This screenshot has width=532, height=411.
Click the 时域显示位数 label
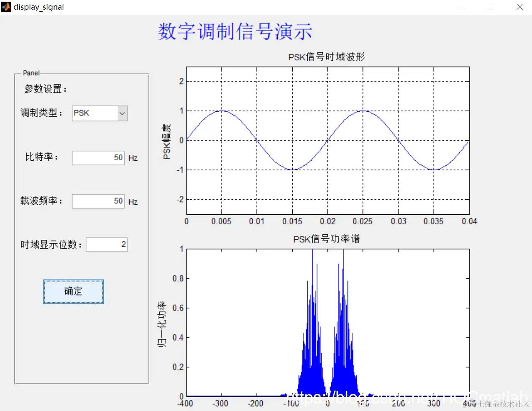(x=51, y=244)
